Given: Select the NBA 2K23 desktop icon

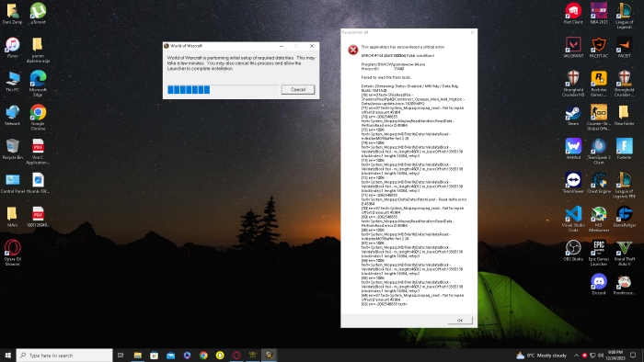Looking at the screenshot, I should (598, 14).
